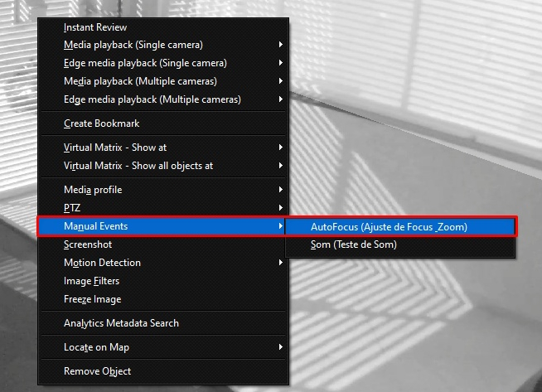Select Media playback (Single camera) entry
The width and height of the screenshot is (542, 392).
(x=163, y=45)
